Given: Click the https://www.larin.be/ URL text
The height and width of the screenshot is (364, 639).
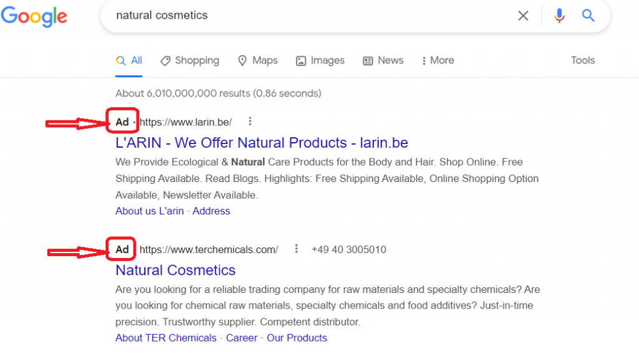Looking at the screenshot, I should pyautogui.click(x=186, y=122).
